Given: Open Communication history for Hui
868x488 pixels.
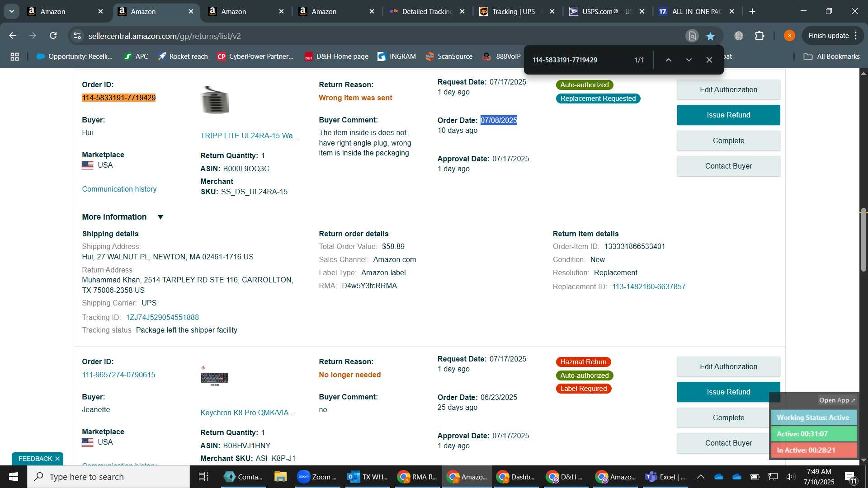Looking at the screenshot, I should (119, 189).
